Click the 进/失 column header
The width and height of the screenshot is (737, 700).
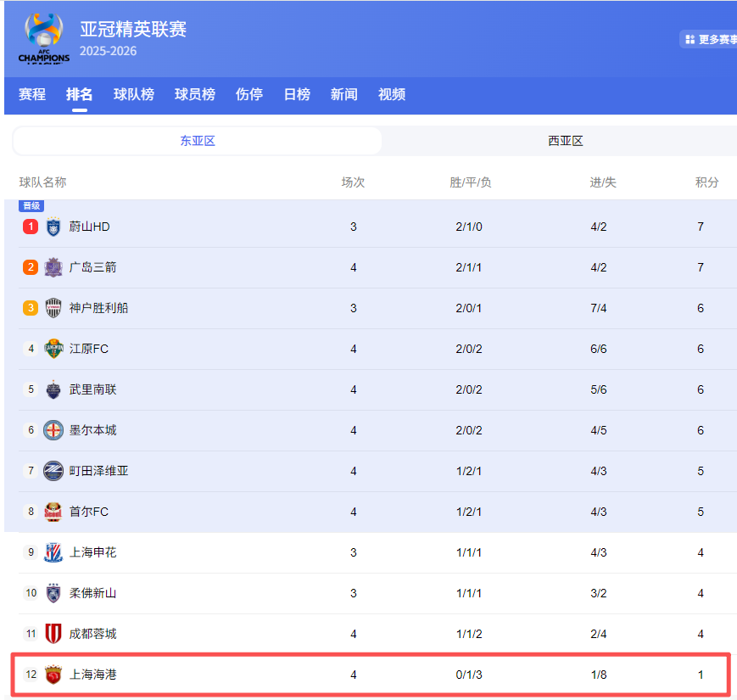(603, 182)
